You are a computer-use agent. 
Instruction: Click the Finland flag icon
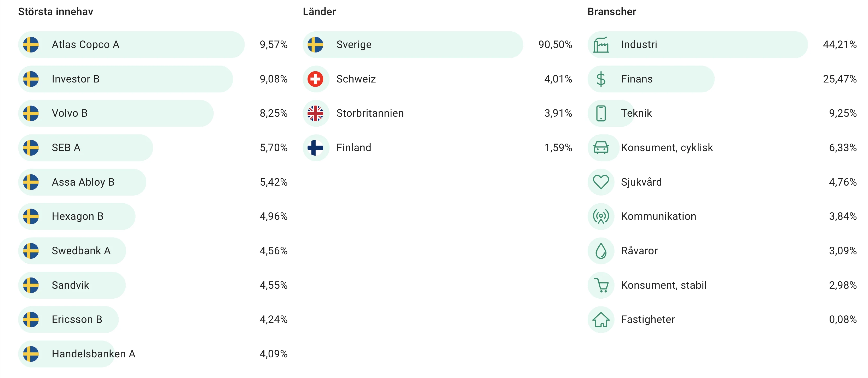point(315,148)
